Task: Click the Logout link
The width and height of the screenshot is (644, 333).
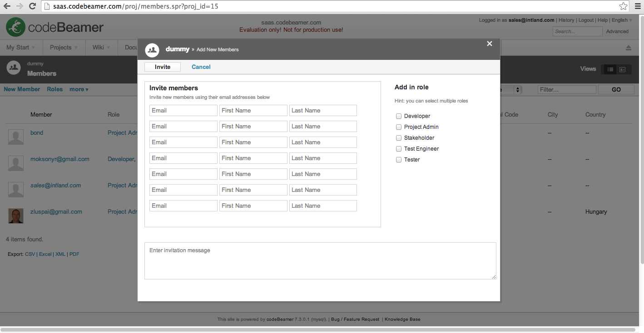Action: [x=586, y=20]
